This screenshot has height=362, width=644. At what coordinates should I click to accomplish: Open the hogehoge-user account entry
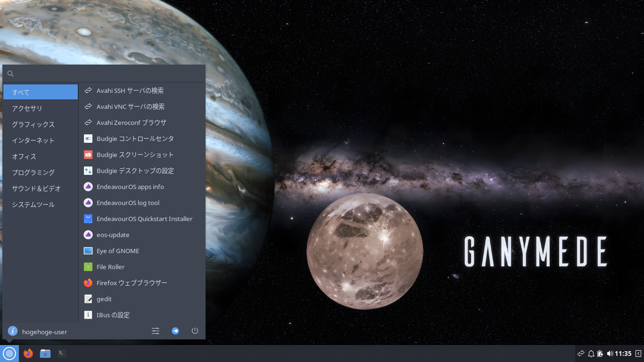tap(37, 331)
